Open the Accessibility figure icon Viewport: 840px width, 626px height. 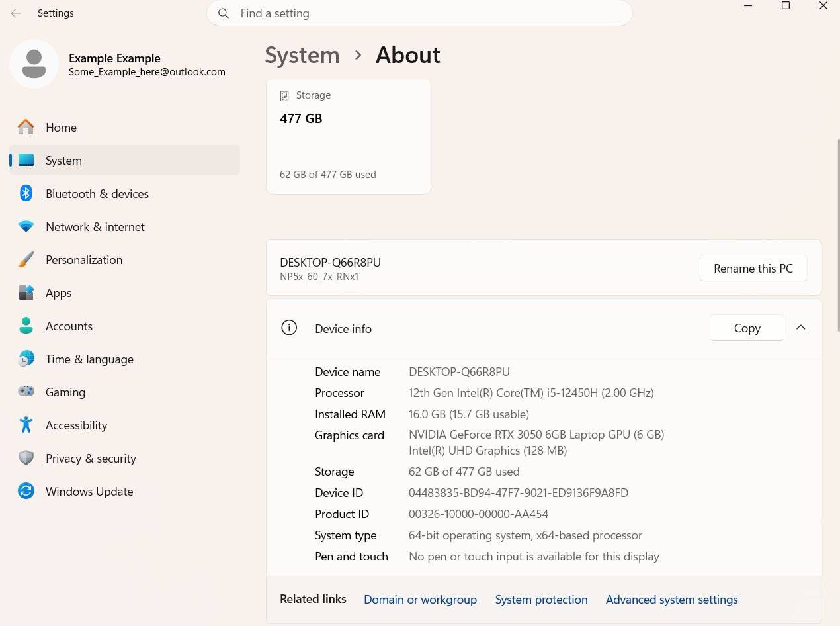(x=26, y=425)
